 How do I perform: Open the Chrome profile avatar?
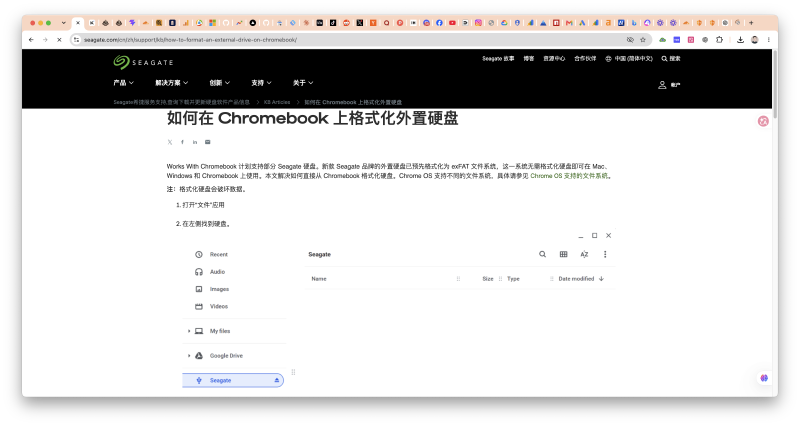pos(755,40)
